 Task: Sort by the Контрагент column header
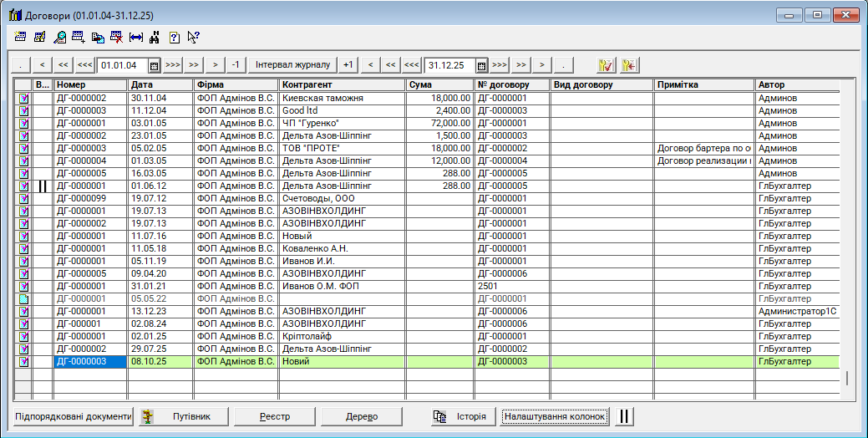pyautogui.click(x=343, y=84)
